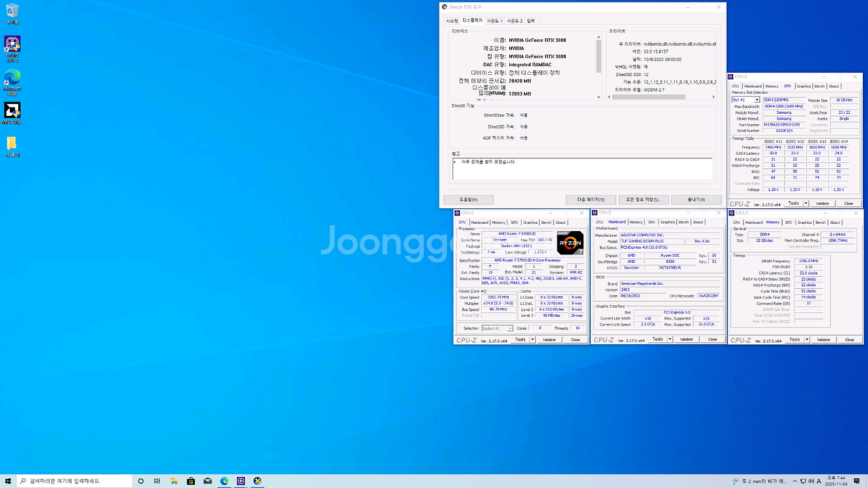
Task: Click the taskbar search box
Action: point(72,481)
